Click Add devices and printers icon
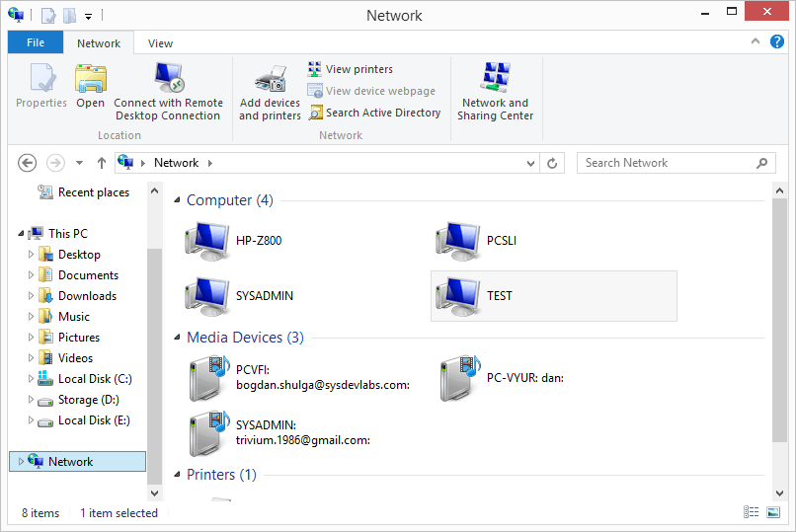Screen dimensions: 796x532 pos(270,79)
